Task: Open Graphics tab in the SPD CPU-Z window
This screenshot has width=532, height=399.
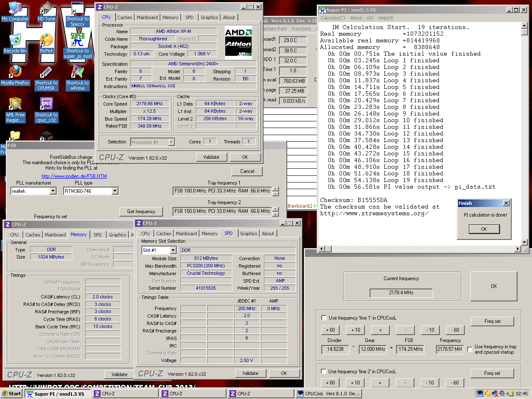Action: (249, 234)
